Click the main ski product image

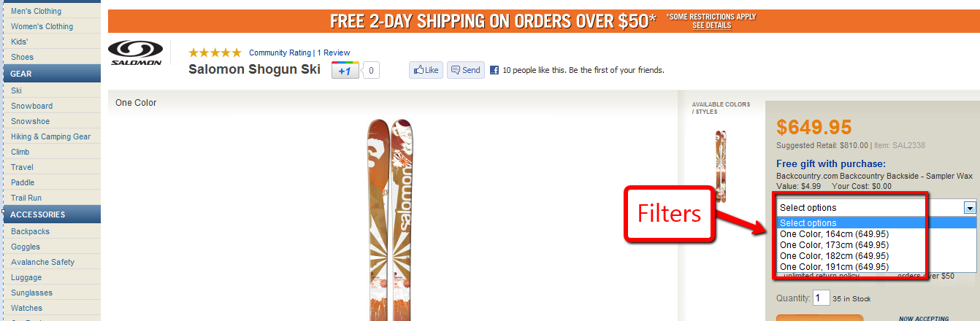pyautogui.click(x=393, y=219)
